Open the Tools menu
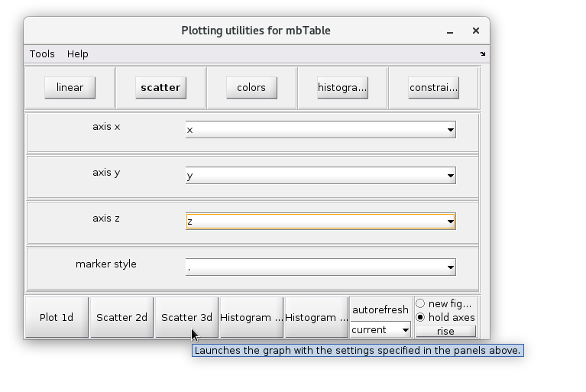 (x=42, y=54)
